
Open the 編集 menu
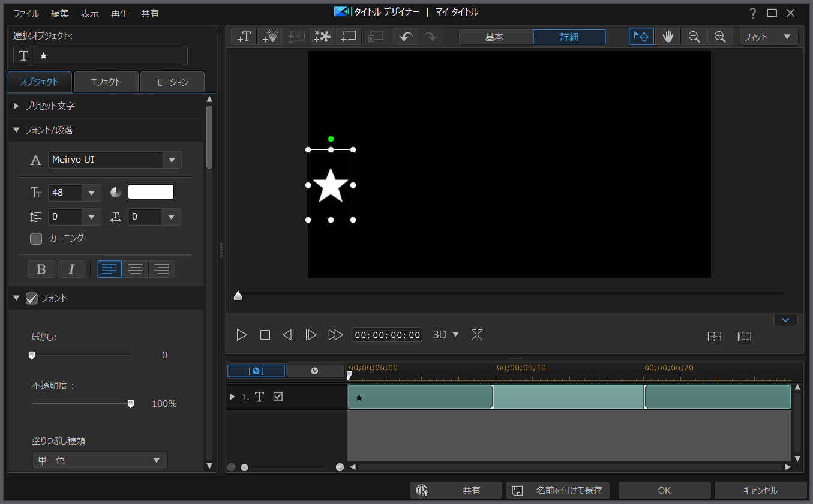click(60, 13)
